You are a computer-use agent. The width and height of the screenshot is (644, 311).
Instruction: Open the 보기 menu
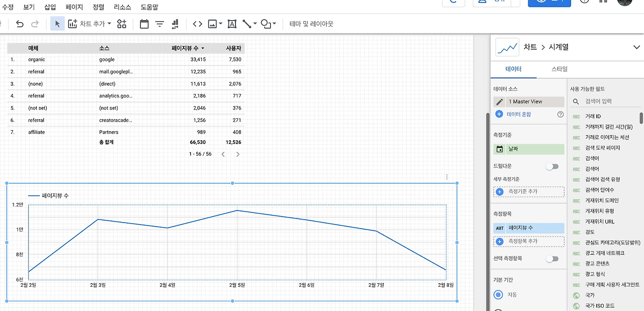click(29, 7)
